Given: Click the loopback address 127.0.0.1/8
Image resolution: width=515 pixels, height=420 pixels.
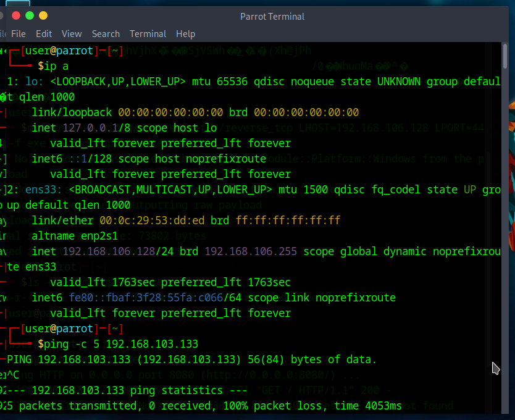Looking at the screenshot, I should point(96,128).
